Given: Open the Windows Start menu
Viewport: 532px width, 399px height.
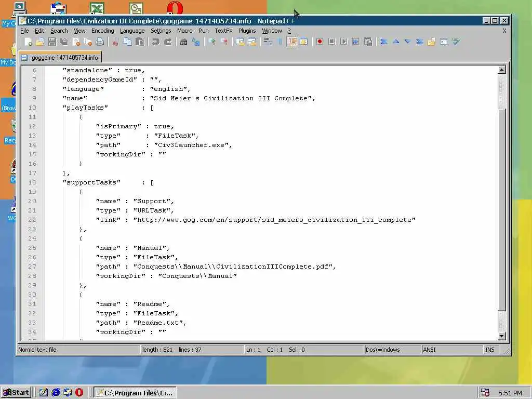Looking at the screenshot, I should click(16, 393).
